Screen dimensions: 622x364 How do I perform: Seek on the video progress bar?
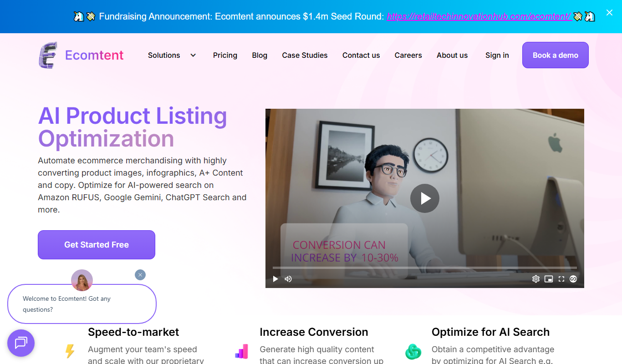pos(425,268)
